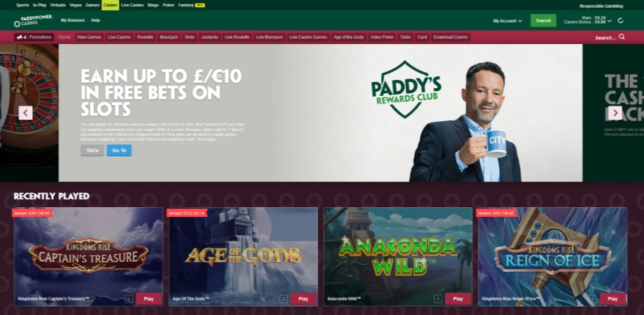The image size is (644, 315).
Task: Open info icon on Anaconda Wild
Action: point(438,299)
